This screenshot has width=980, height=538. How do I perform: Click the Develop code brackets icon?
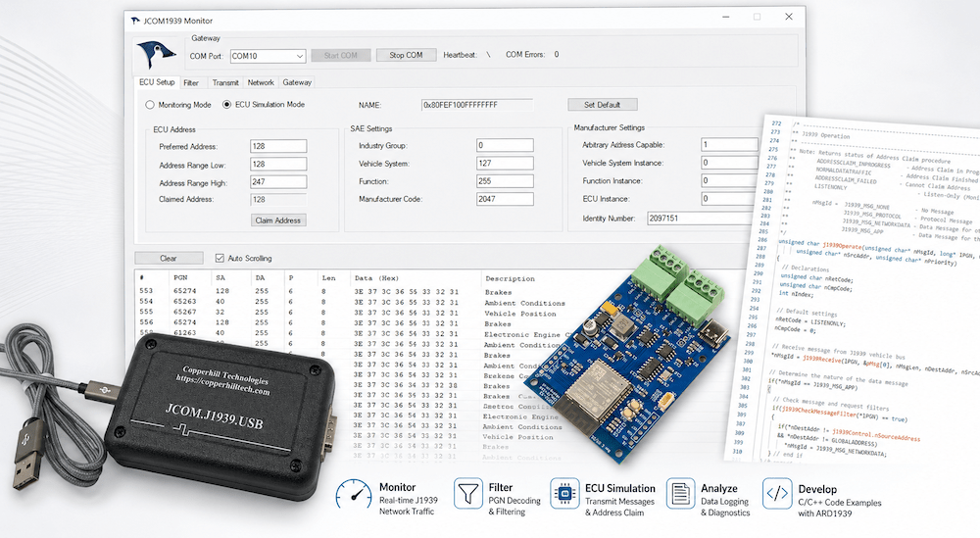tap(777, 494)
